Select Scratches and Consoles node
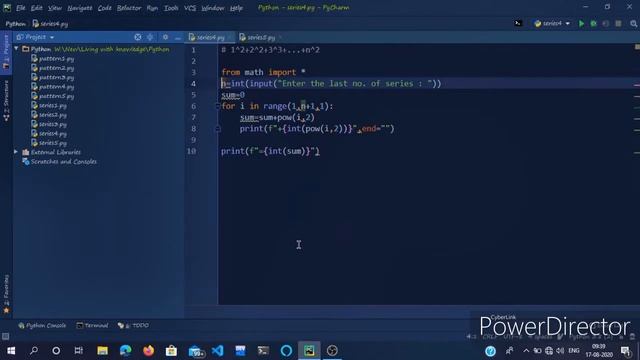Image resolution: width=640 pixels, height=360 pixels. [x=60, y=162]
